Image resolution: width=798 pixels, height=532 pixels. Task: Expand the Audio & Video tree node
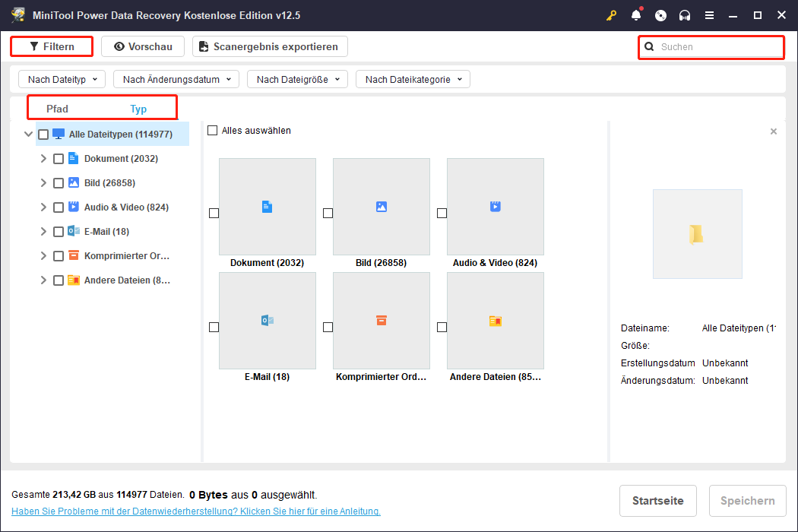click(x=43, y=207)
